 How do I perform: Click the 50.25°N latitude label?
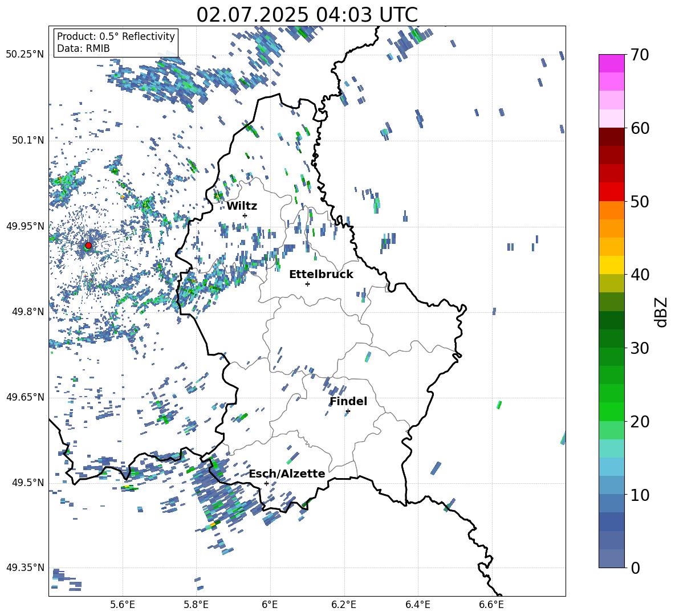coord(25,54)
